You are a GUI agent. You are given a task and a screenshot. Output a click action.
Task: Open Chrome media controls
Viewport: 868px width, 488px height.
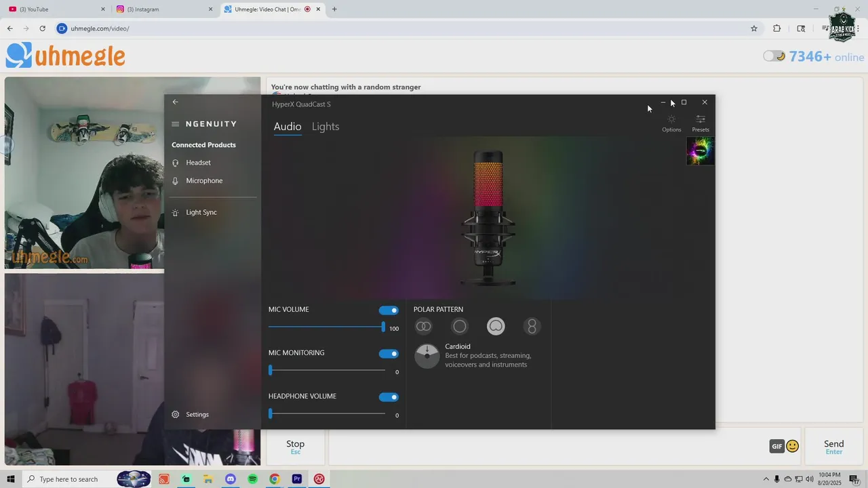[825, 28]
